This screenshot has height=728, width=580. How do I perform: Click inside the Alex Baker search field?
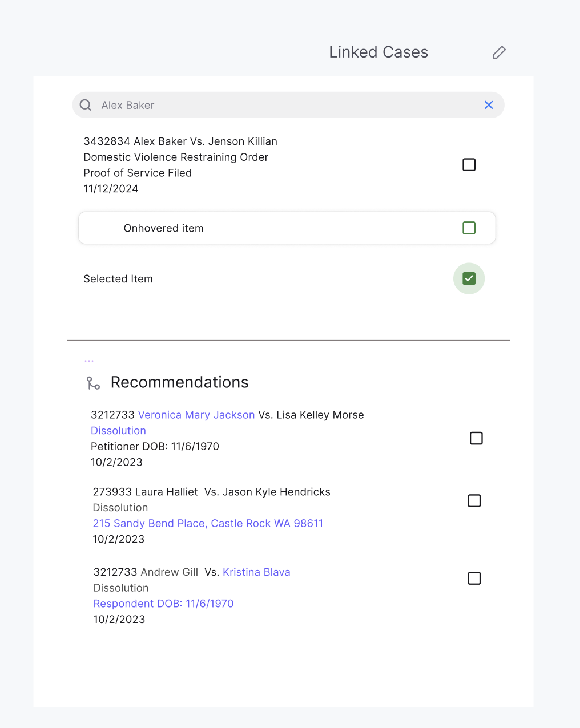228,105
